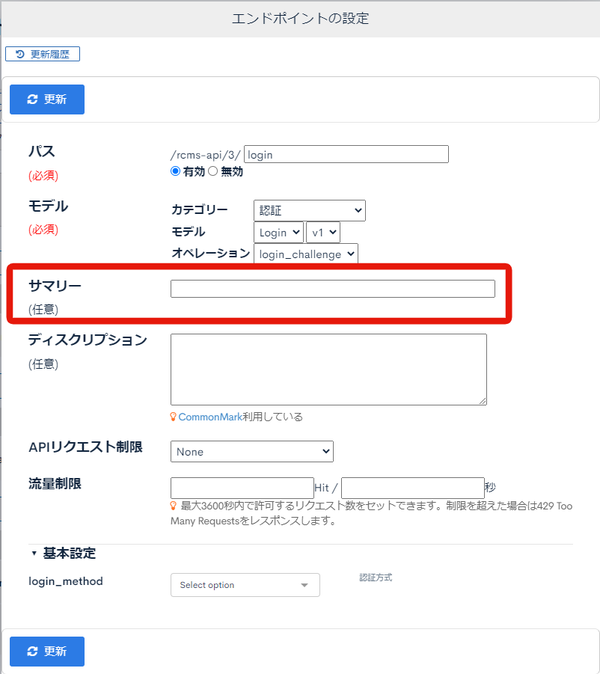Click the 流量制限 seconds input field
Screen dimensions: 600x674
pos(413,488)
